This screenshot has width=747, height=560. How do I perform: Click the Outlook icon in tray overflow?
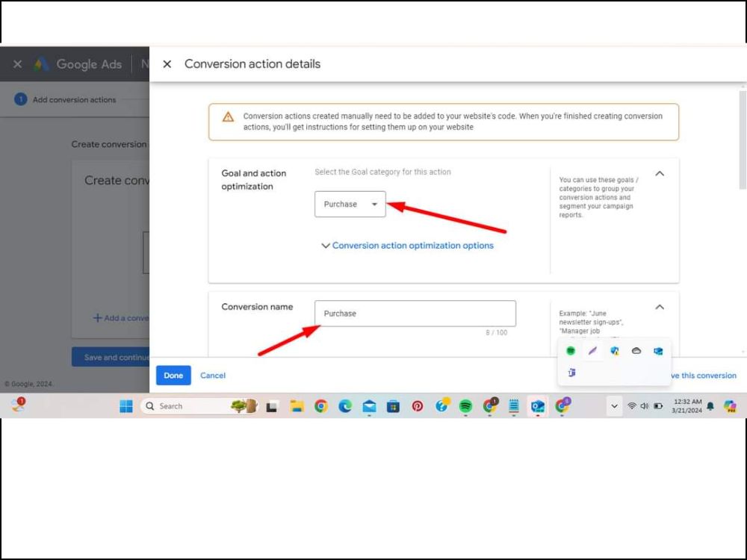coord(658,351)
